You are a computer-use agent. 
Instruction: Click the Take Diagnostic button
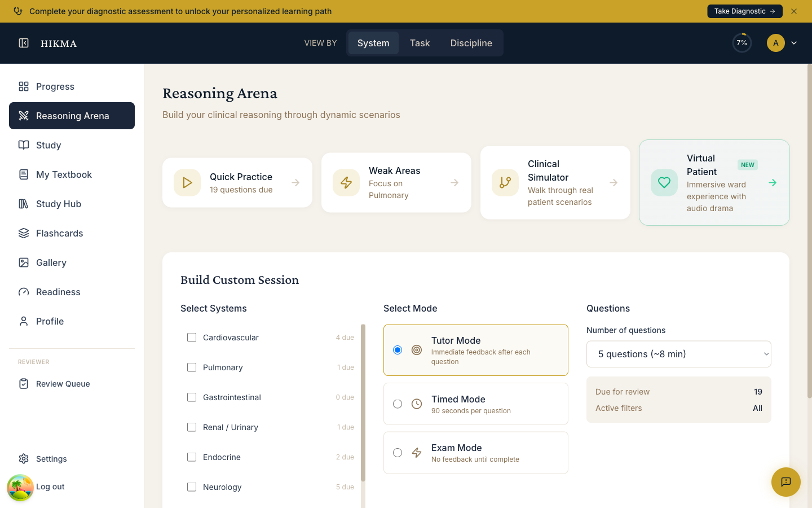(745, 11)
